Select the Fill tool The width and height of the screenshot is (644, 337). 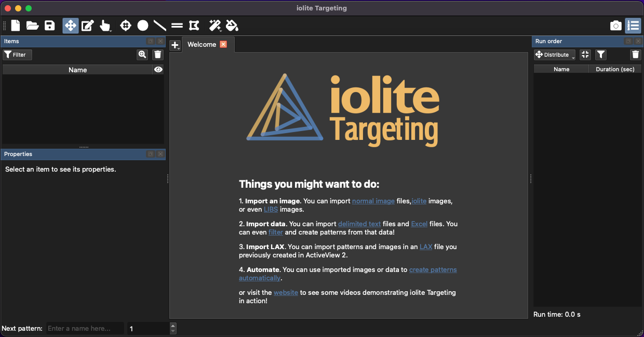[x=232, y=25]
